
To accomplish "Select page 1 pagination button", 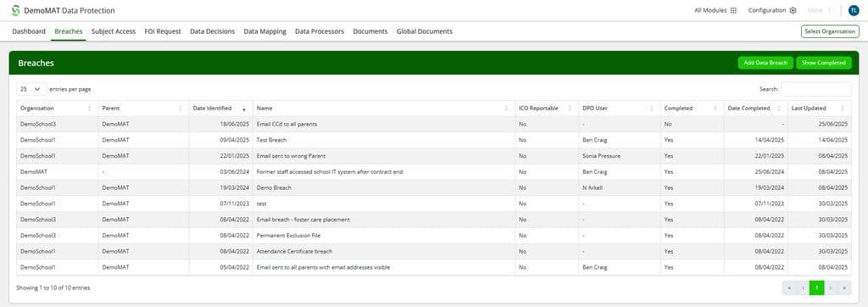I will click(816, 287).
